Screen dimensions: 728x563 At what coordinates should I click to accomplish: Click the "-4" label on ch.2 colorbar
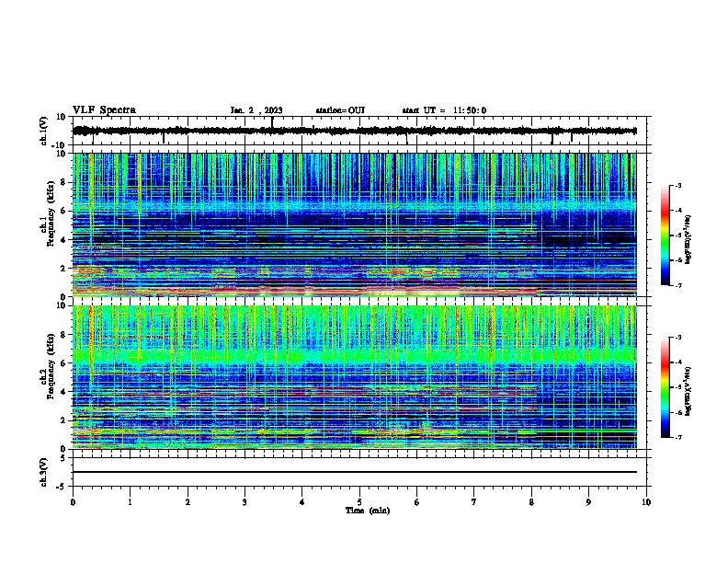(678, 362)
